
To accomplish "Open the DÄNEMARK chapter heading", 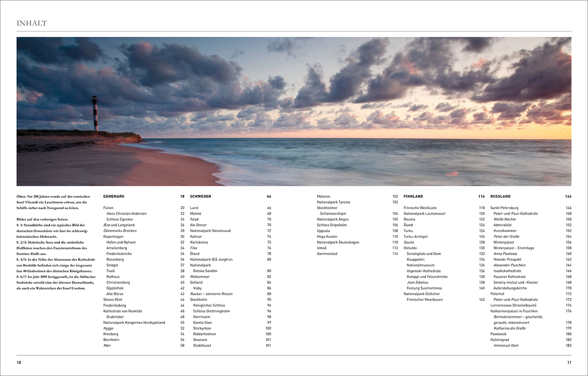I will 114,196.
